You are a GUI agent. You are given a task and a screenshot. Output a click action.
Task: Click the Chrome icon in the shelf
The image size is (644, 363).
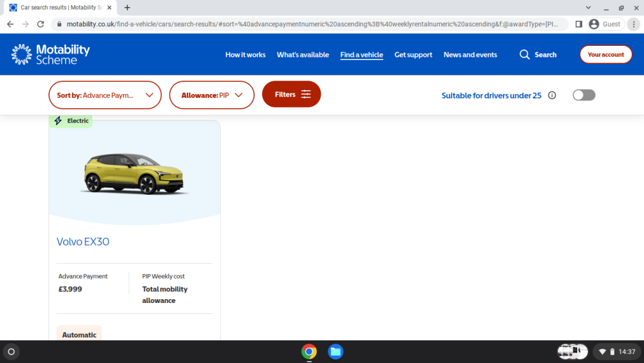(309, 351)
